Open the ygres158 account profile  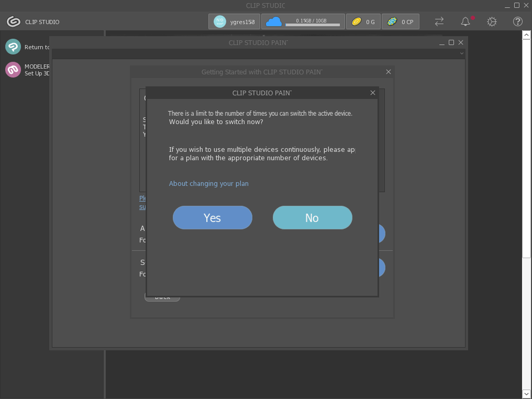point(234,22)
